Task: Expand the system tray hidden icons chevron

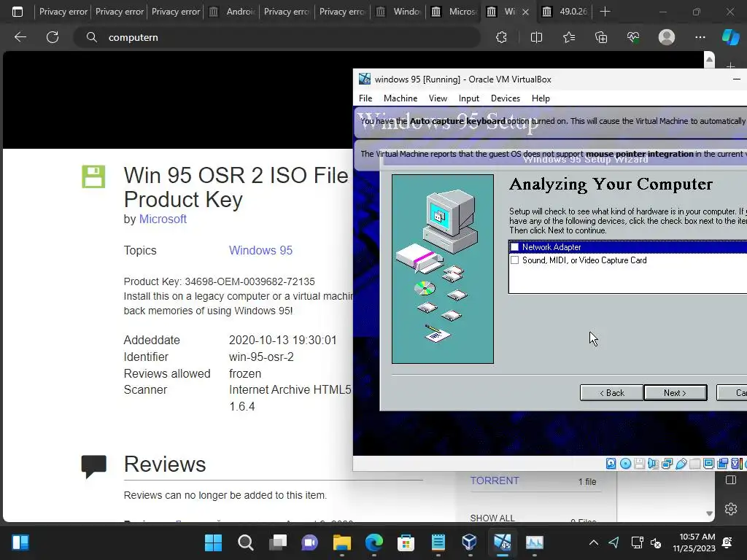Action: pyautogui.click(x=594, y=542)
